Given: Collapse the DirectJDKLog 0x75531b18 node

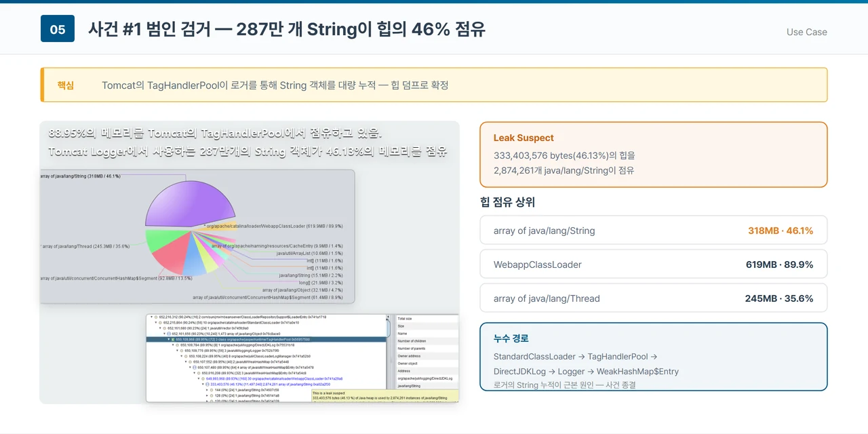Looking at the screenshot, I should (x=173, y=345).
